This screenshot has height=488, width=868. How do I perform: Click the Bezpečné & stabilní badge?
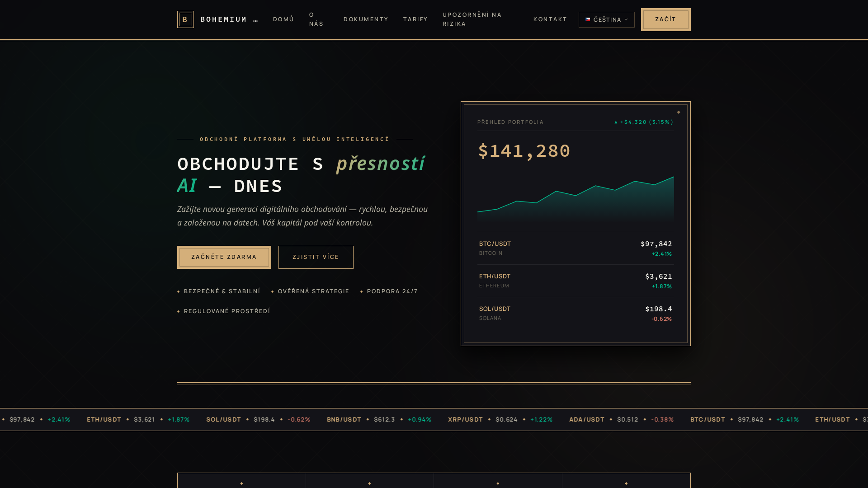point(219,291)
